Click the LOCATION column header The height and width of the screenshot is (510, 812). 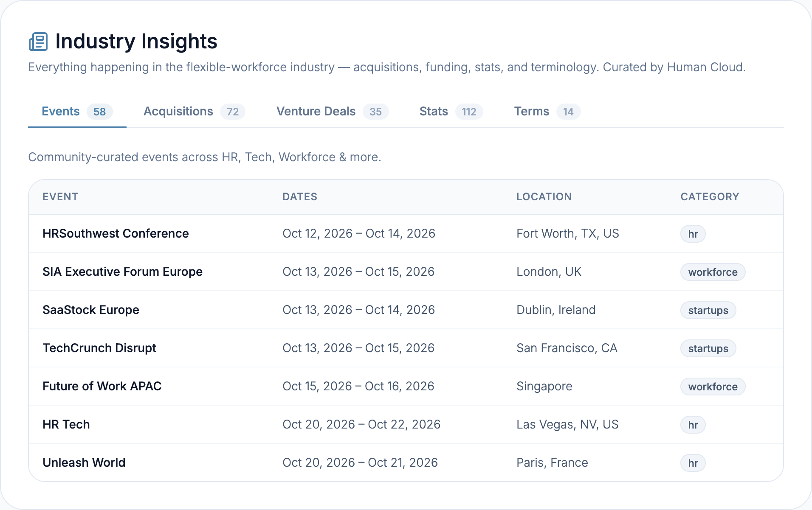[544, 196]
